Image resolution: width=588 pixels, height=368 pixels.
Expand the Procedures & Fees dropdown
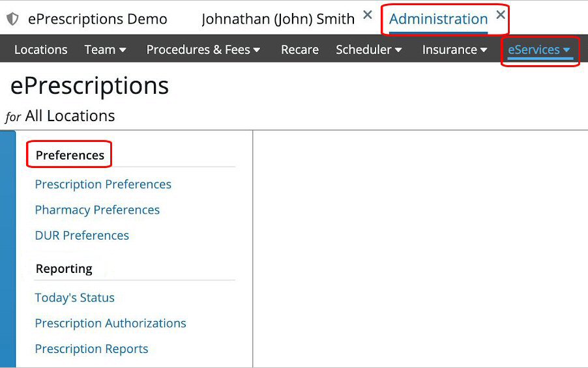coord(203,50)
